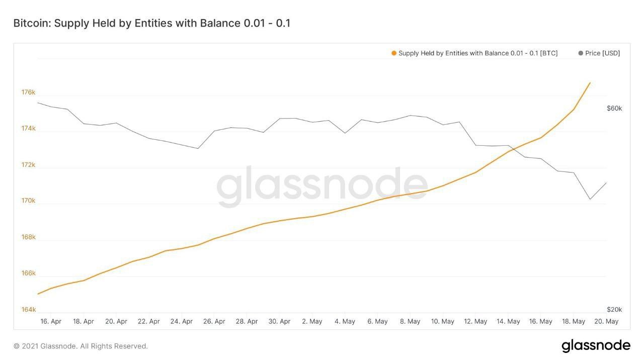This screenshot has width=644, height=362.
Task: Click the $60k price axis label
Action: point(614,109)
